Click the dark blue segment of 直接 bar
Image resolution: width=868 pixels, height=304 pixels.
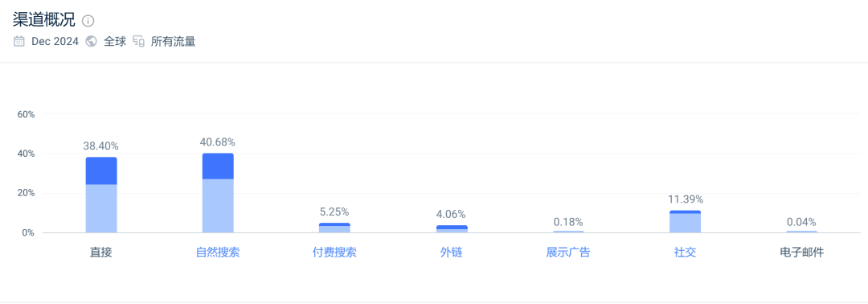101,171
